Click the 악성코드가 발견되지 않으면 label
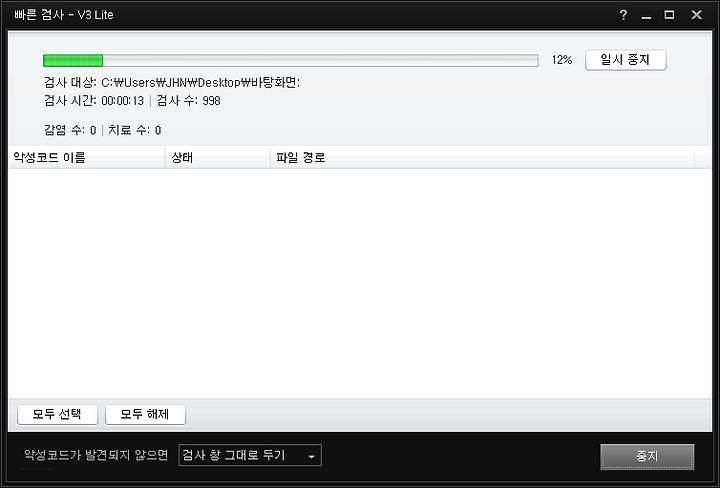This screenshot has width=720, height=488. 96,455
